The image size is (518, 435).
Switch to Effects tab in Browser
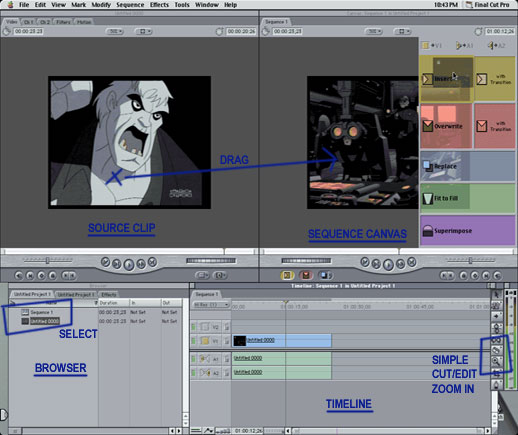click(109, 294)
